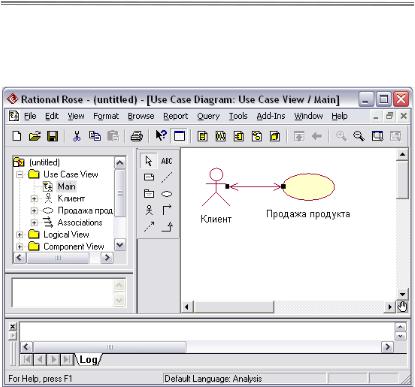Click the Browse Previous Diagram arrow icon
This screenshot has height=387, width=415.
316,136
